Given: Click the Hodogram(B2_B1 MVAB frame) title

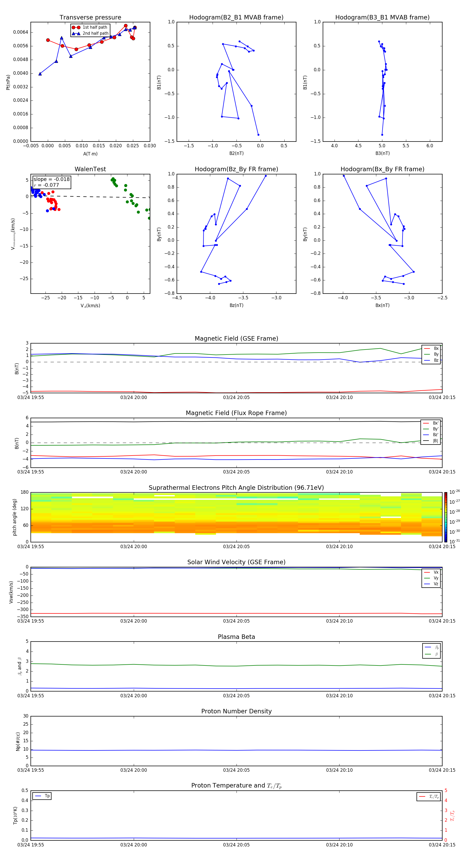Looking at the screenshot, I should tap(236, 18).
